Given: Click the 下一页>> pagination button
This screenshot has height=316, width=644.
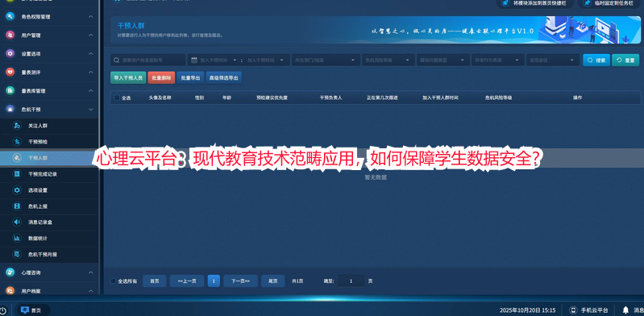Looking at the screenshot, I should point(240,281).
